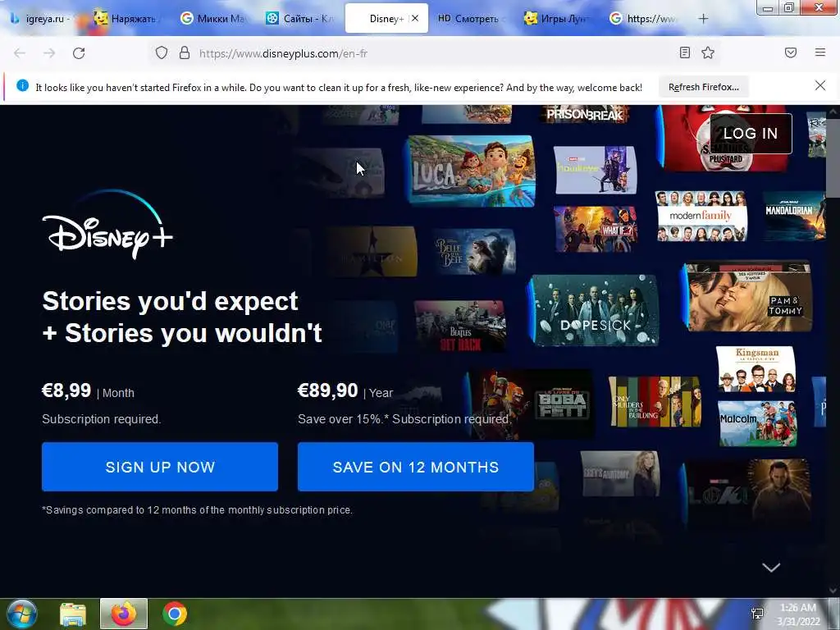
Task: Switch to the Сайты tab
Action: click(x=300, y=19)
